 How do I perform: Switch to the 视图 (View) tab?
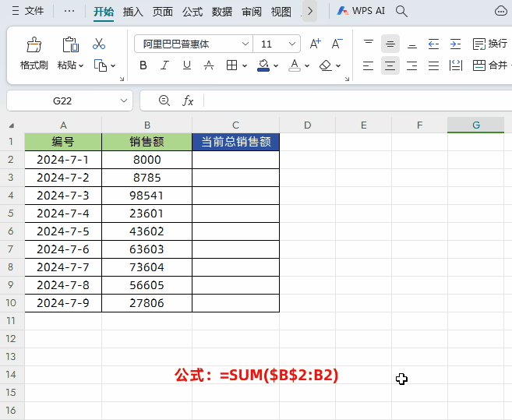tap(281, 12)
